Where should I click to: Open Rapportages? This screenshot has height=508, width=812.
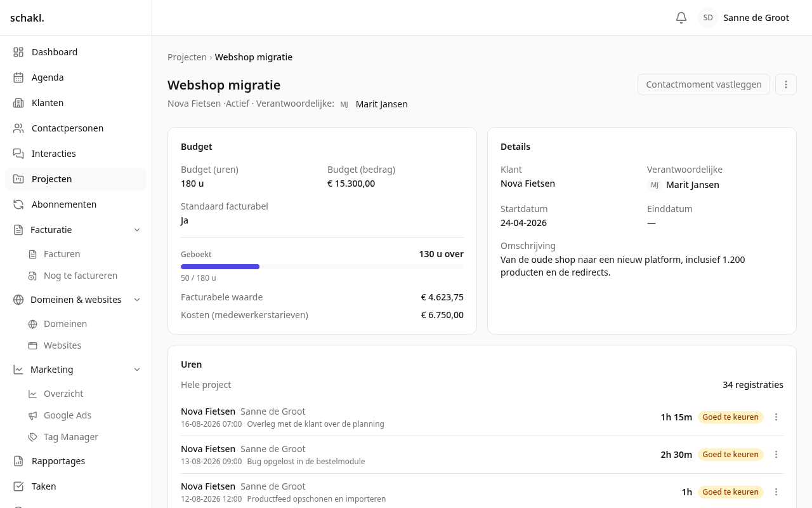click(75, 461)
